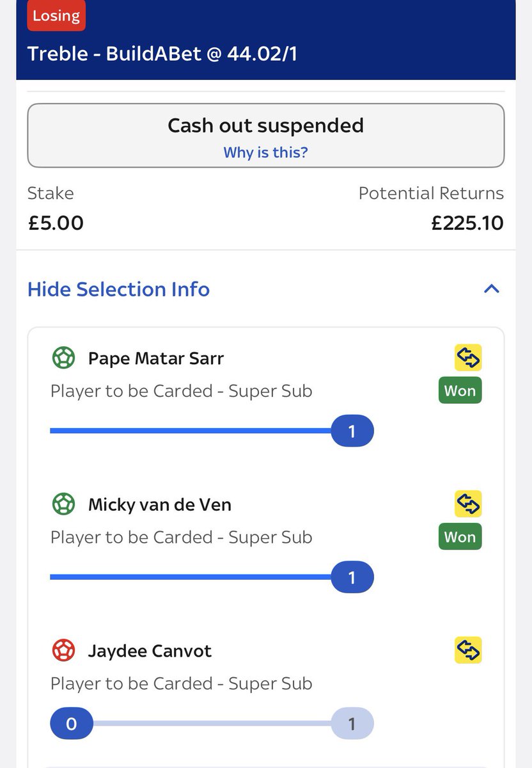
Task: Click the 0 marker on Jaydee Canvot's progress bar
Action: pyautogui.click(x=72, y=724)
